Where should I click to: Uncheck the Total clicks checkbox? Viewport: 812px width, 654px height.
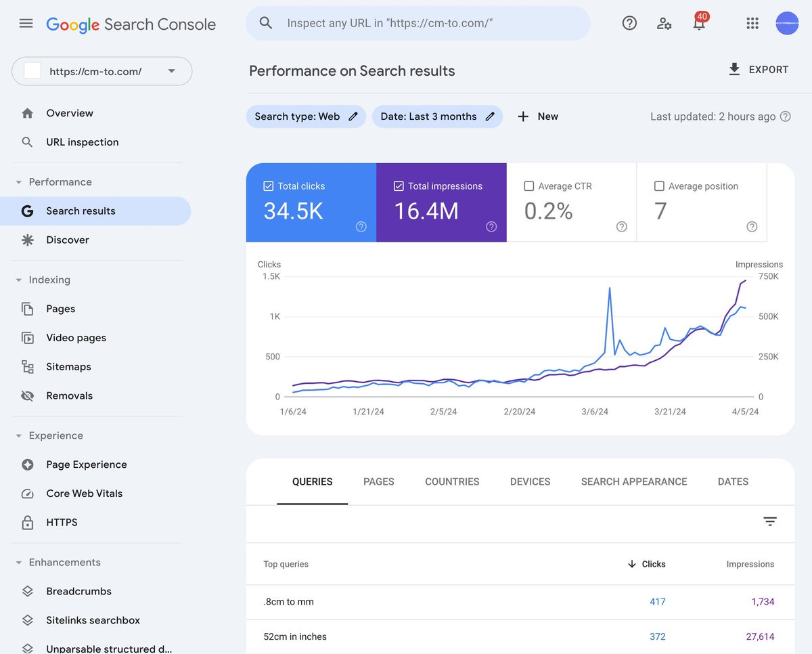(269, 186)
